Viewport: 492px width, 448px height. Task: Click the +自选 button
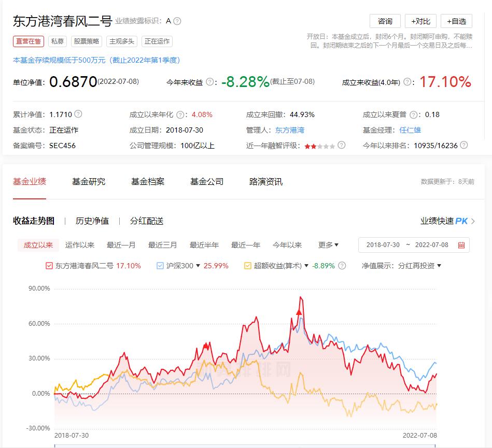pos(456,21)
